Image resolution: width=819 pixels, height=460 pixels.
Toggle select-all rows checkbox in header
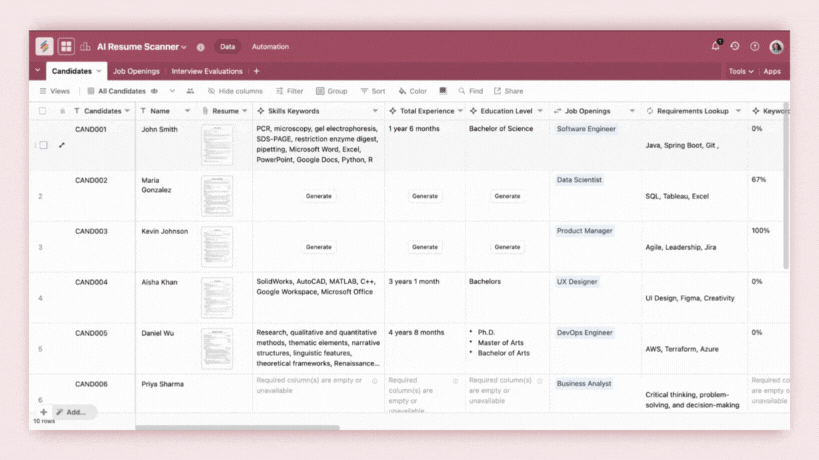tap(42, 111)
